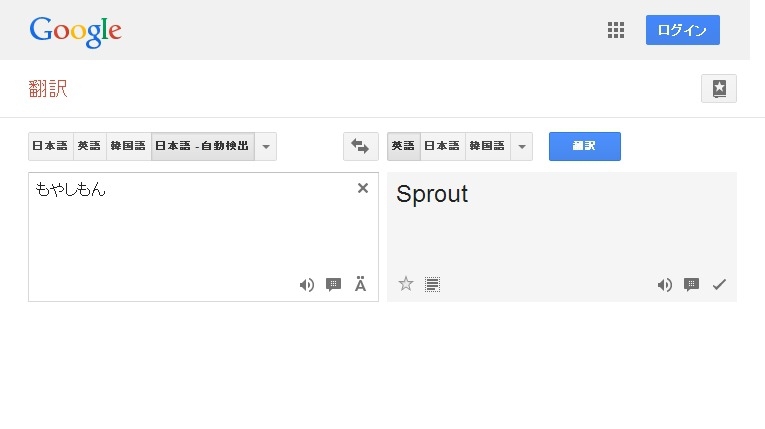The width and height of the screenshot is (765, 429).
Task: Save translation with the star icon
Action: point(406,284)
